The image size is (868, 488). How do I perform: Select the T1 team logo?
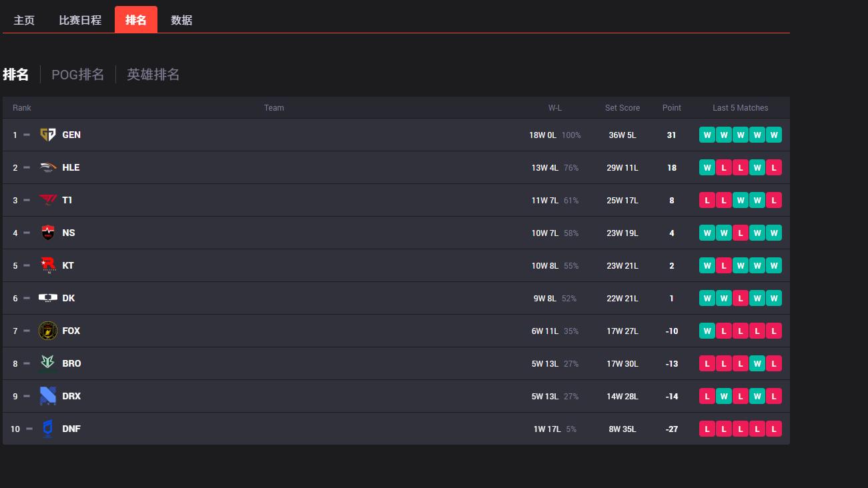(x=48, y=200)
